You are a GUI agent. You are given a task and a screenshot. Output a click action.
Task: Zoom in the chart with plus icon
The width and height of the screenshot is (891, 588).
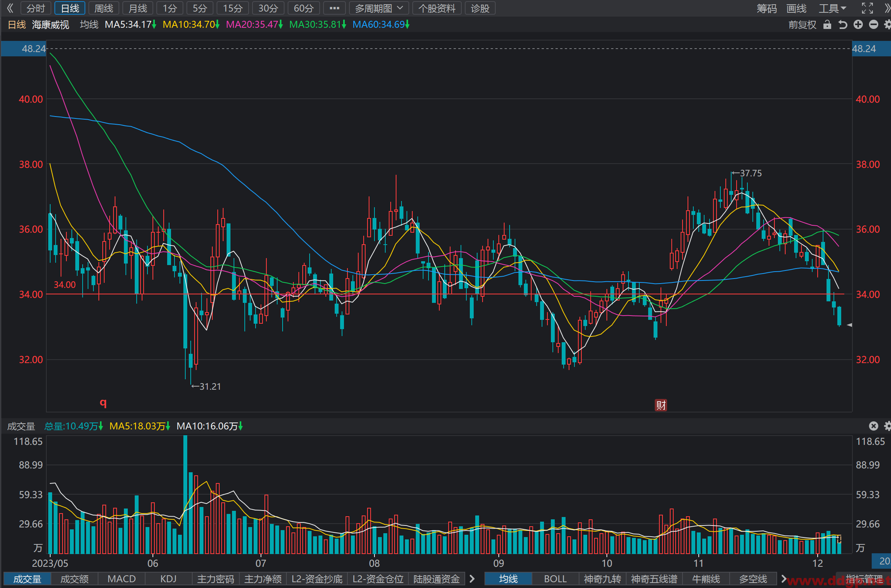click(858, 25)
